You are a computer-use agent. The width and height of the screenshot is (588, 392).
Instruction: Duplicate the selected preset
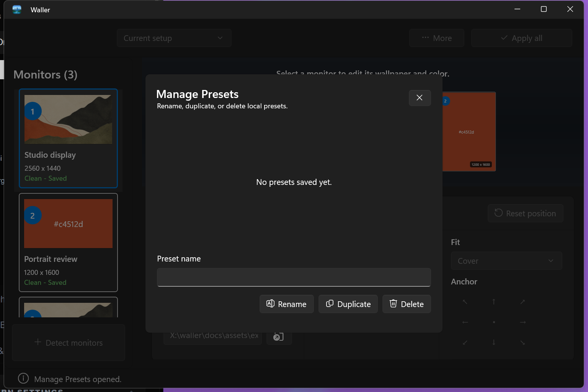pyautogui.click(x=348, y=304)
